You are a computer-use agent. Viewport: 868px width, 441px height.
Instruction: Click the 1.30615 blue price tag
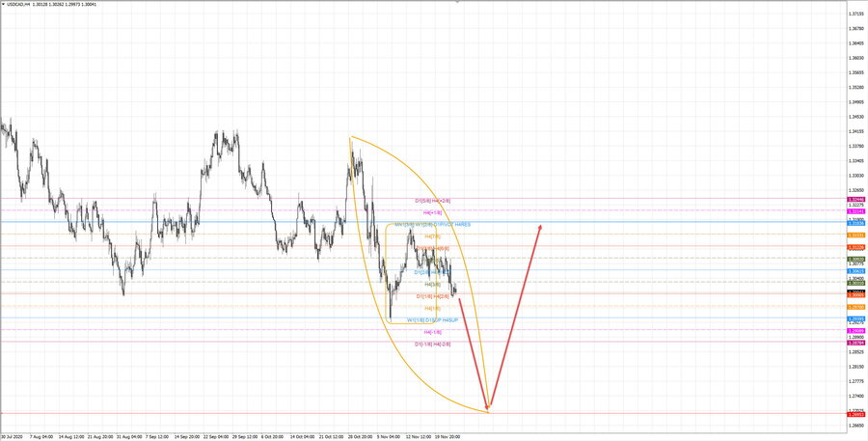[x=857, y=271]
